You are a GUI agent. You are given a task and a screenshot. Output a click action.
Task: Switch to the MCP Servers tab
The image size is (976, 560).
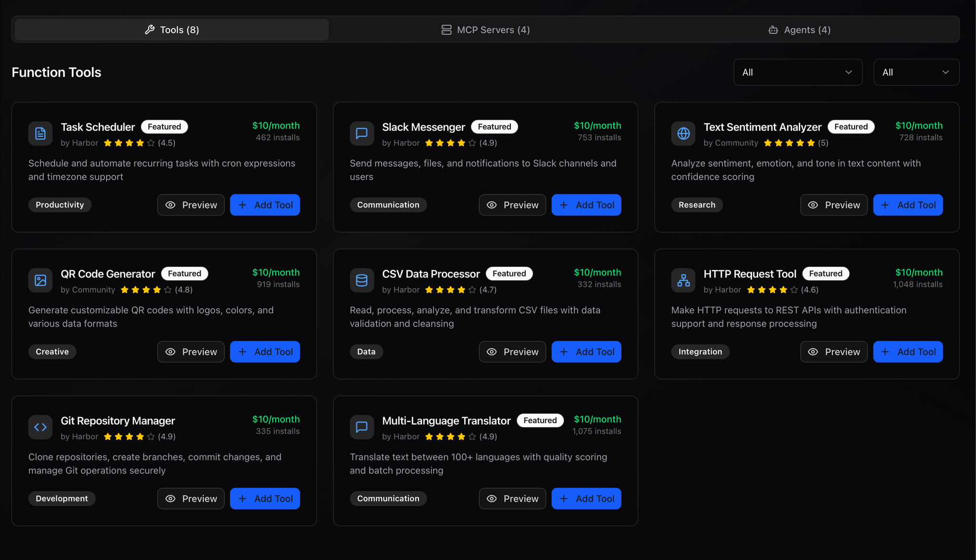(485, 30)
